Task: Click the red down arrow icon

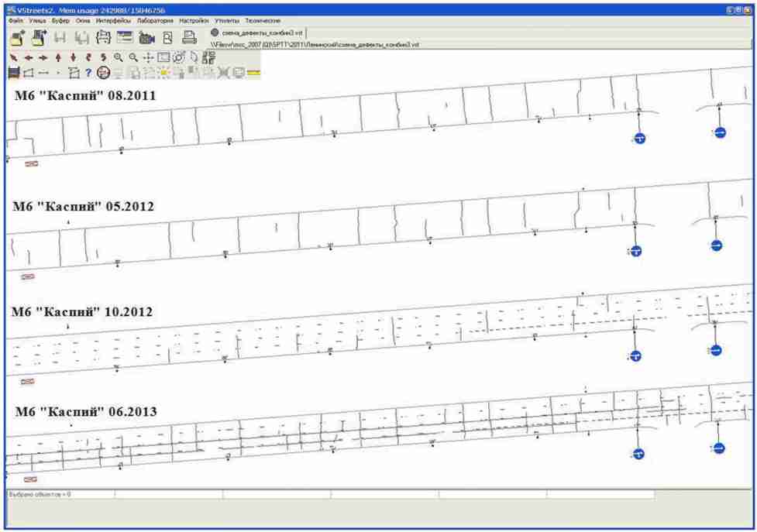Action: point(74,58)
